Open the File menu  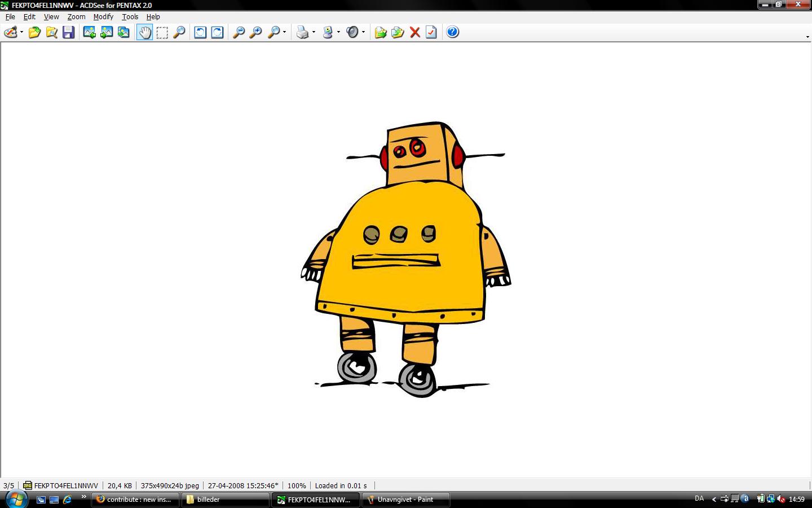(x=10, y=17)
